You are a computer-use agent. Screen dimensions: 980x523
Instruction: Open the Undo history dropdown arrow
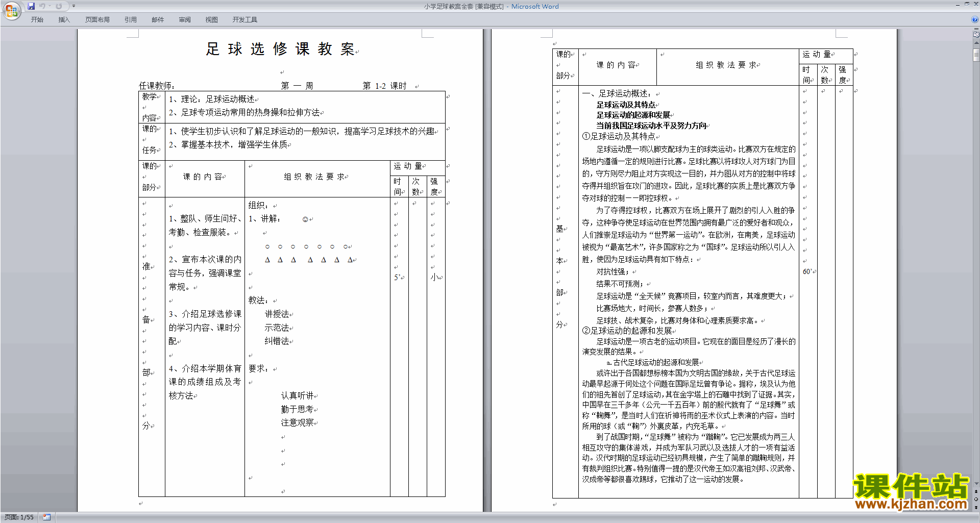point(50,6)
